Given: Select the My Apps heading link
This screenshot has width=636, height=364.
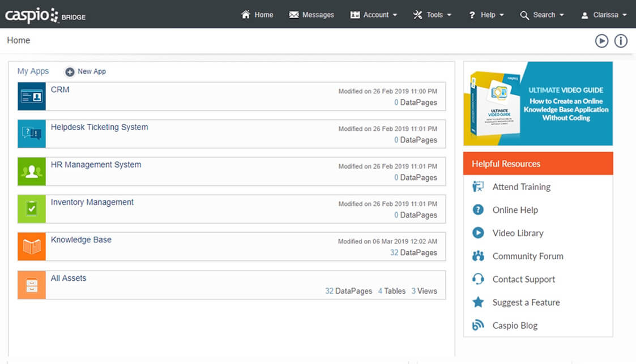Looking at the screenshot, I should coord(33,71).
